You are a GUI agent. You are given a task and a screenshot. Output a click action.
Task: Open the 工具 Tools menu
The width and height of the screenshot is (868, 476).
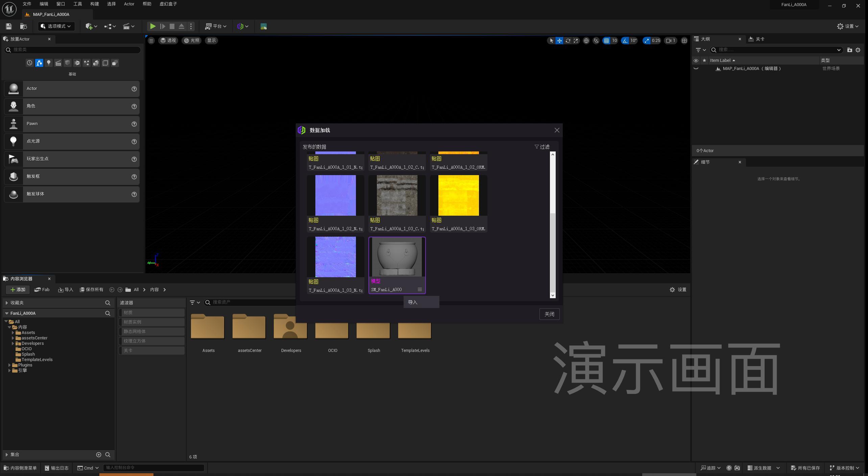pyautogui.click(x=78, y=4)
